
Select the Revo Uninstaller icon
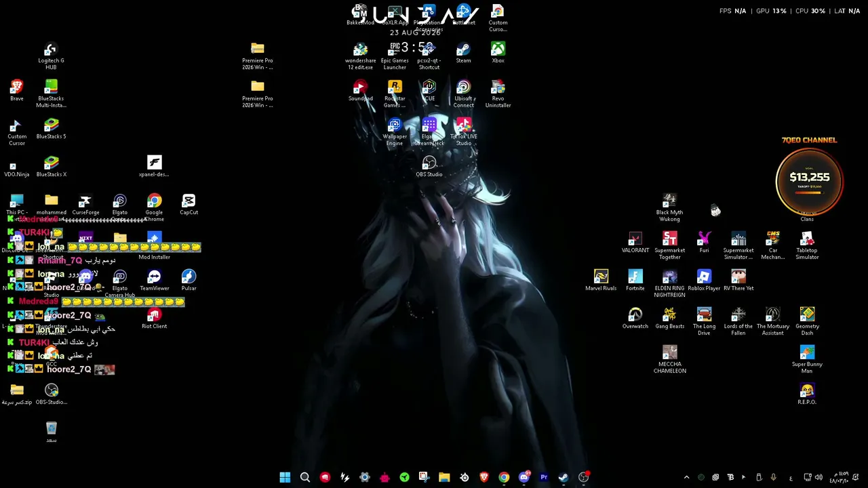point(498,94)
